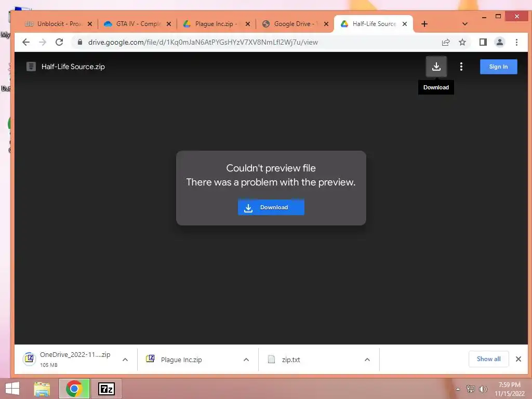The image size is (532, 399).
Task: Go forward to next page
Action: pyautogui.click(x=43, y=42)
